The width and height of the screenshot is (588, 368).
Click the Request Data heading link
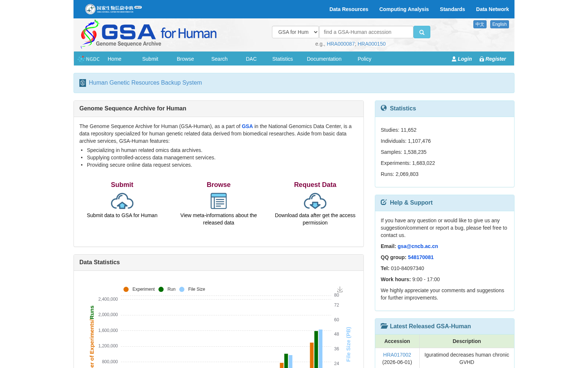(x=315, y=185)
